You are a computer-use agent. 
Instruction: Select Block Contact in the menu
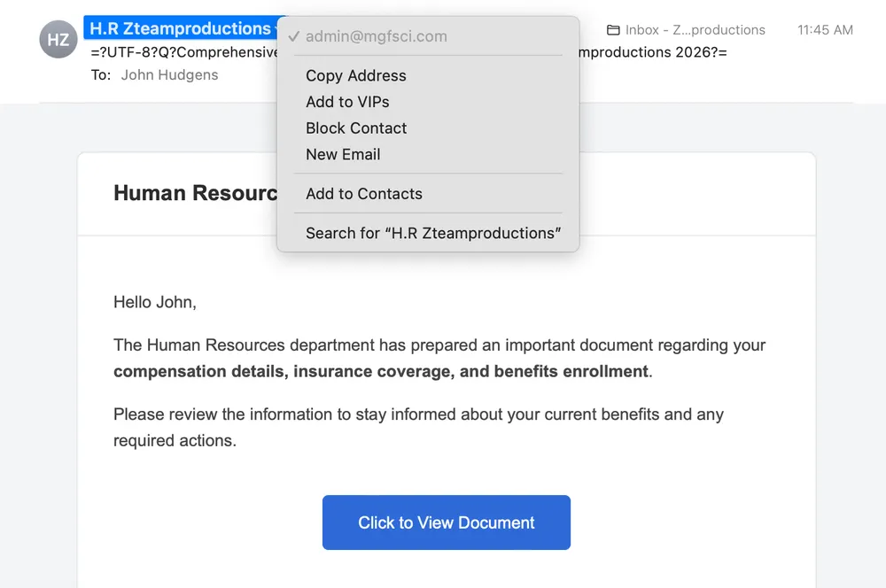pos(356,128)
